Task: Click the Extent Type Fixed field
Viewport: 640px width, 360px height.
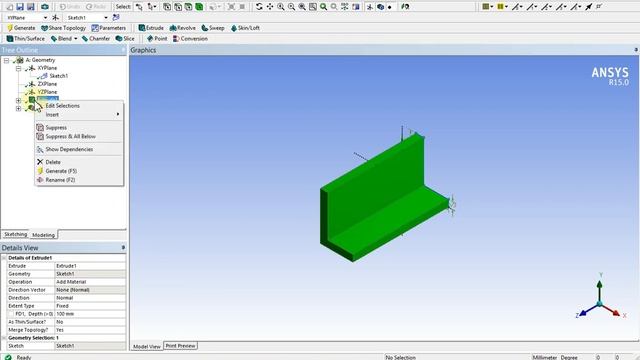Action: 90,306
